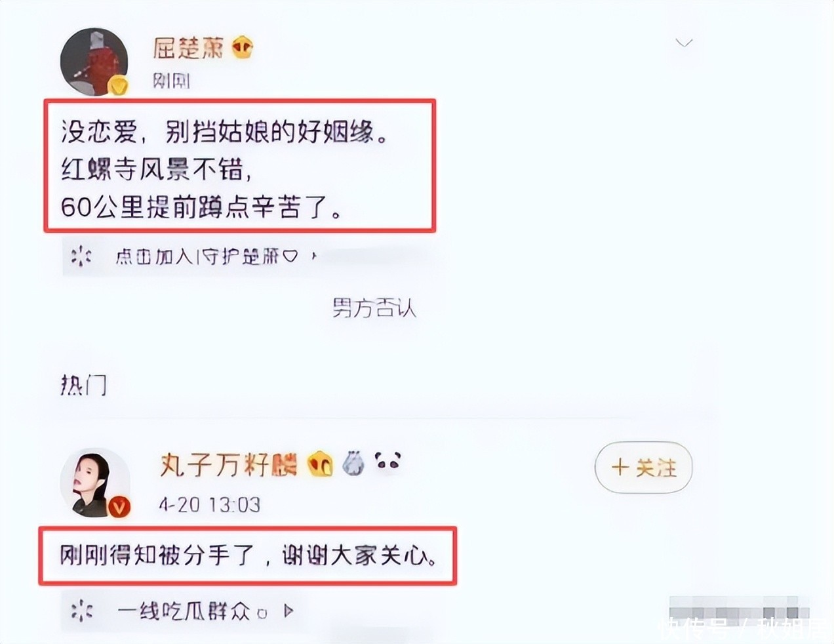Click the 守护楚萧 super topic icon
This screenshot has height=644, width=834.
[x=81, y=256]
